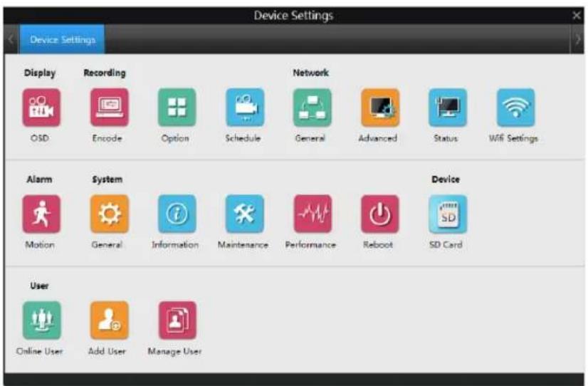Click the Add User icon
The width and height of the screenshot is (588, 386).
click(x=109, y=320)
